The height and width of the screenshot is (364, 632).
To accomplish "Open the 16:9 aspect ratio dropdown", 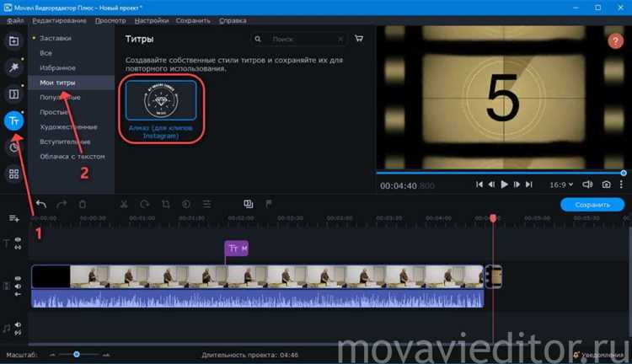I will pos(561,185).
